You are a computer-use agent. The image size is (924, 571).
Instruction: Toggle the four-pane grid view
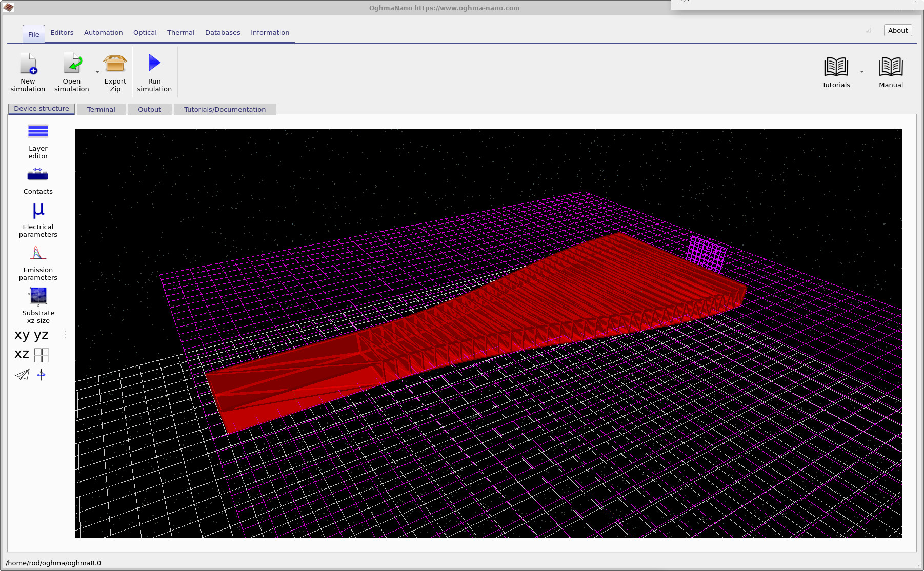point(42,355)
